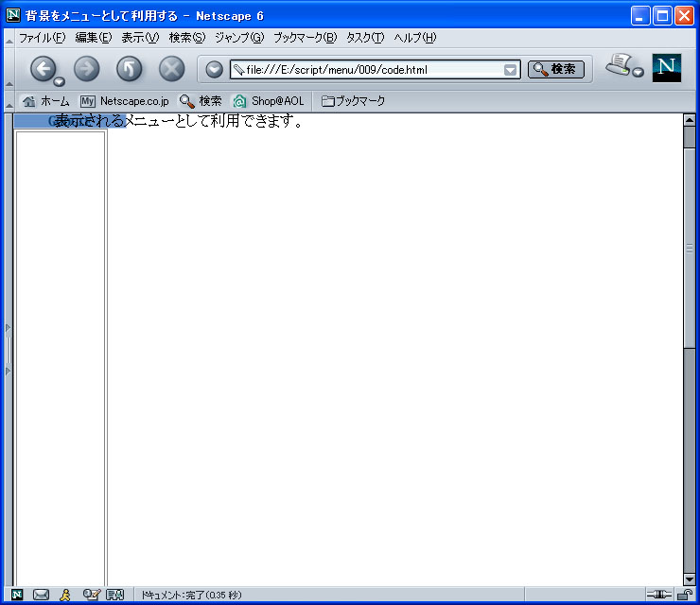The image size is (700, 605).
Task: Print the page with the printer icon
Action: (619, 65)
